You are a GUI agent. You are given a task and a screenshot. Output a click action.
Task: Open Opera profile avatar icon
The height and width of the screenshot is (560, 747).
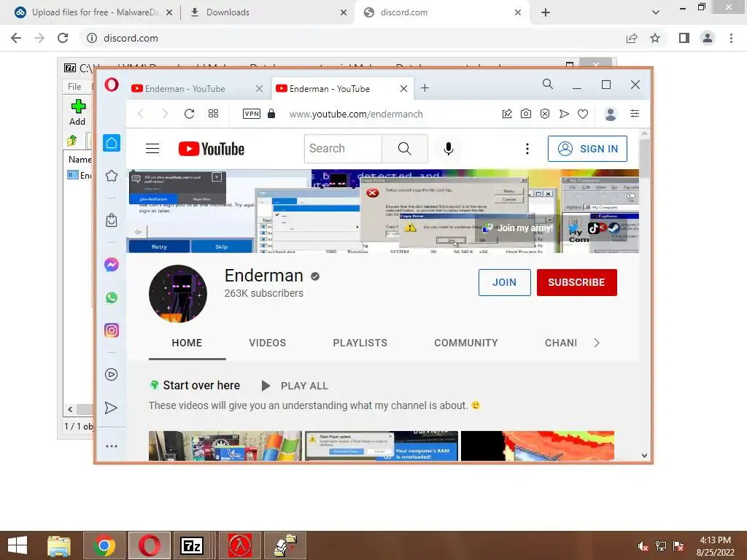click(x=611, y=114)
